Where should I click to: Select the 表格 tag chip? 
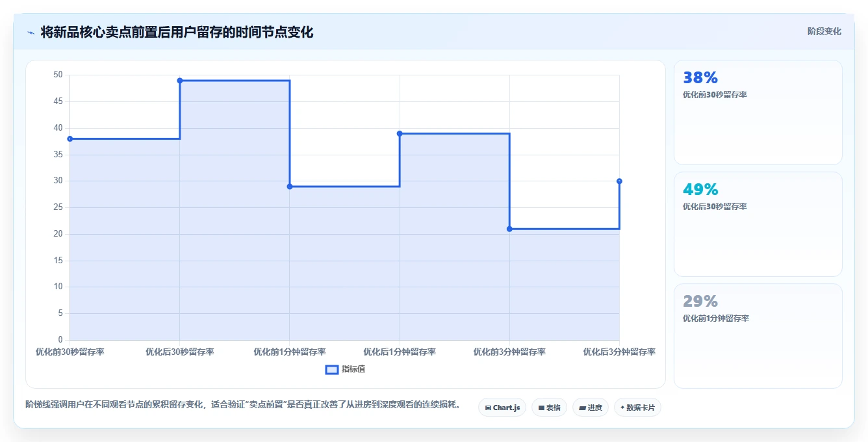click(x=549, y=408)
